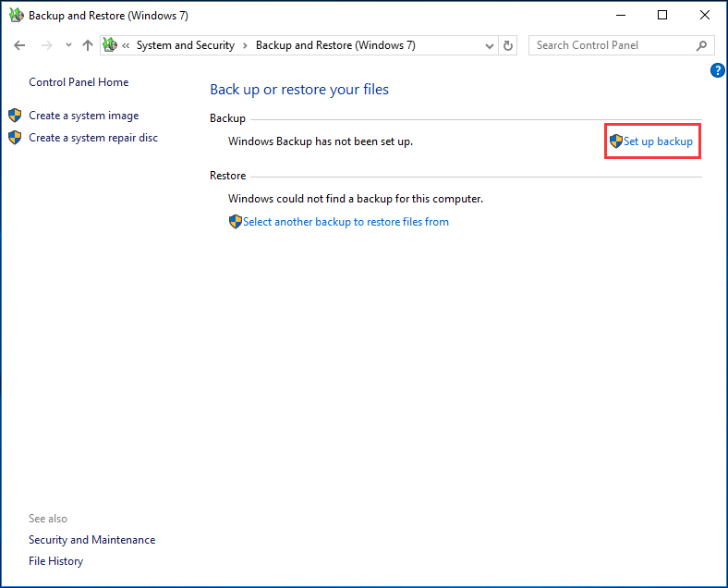Open Control Panel Home
The image size is (728, 588).
click(x=79, y=82)
